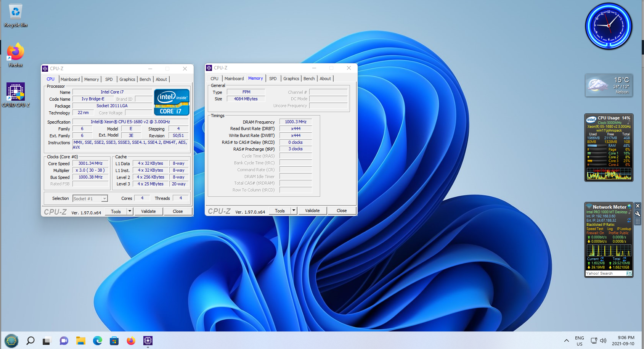644x349 pixels.
Task: Open the Memory tab in left CPU-Z window
Action: click(92, 79)
